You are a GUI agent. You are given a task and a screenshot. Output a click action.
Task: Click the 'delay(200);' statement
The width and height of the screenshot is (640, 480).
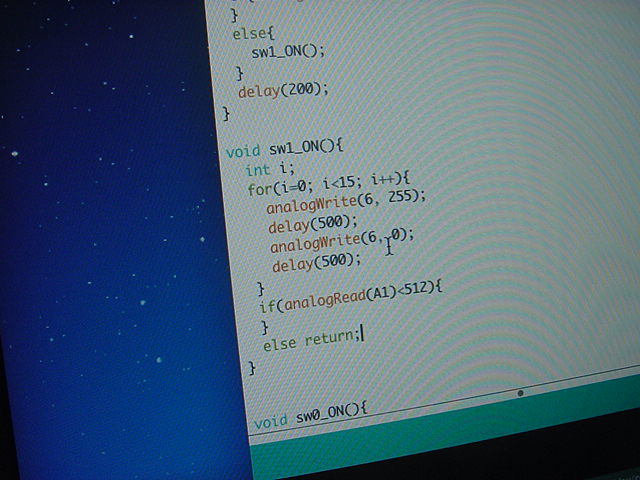[x=283, y=90]
